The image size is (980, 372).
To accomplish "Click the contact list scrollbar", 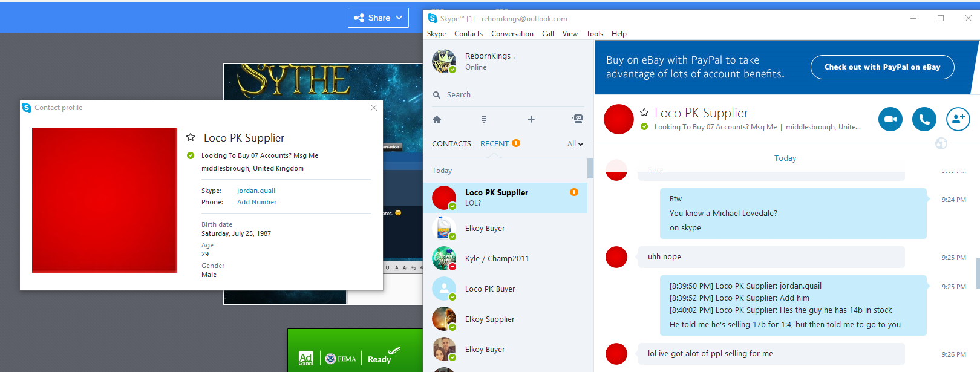I will click(590, 169).
